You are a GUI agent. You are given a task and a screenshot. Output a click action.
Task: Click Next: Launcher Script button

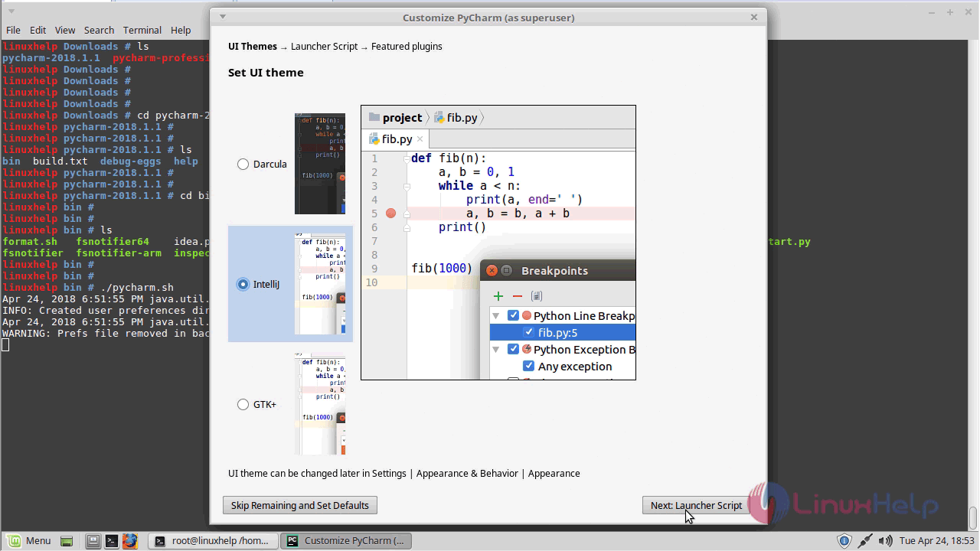pos(696,505)
